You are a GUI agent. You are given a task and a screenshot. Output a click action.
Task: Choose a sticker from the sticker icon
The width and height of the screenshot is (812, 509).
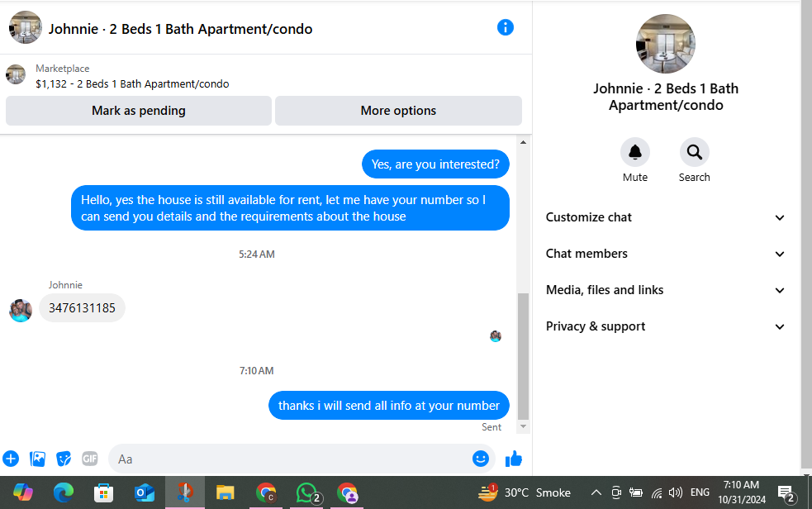point(63,459)
